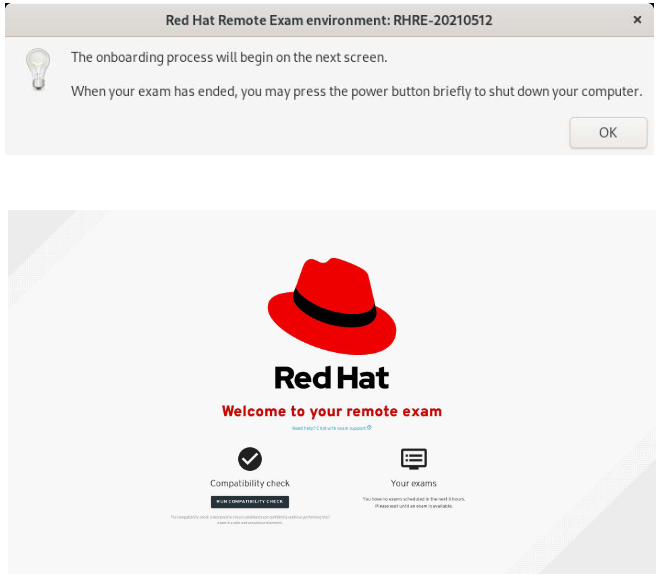
Task: Click the dialog title RHRE-20210512
Action: (329, 20)
